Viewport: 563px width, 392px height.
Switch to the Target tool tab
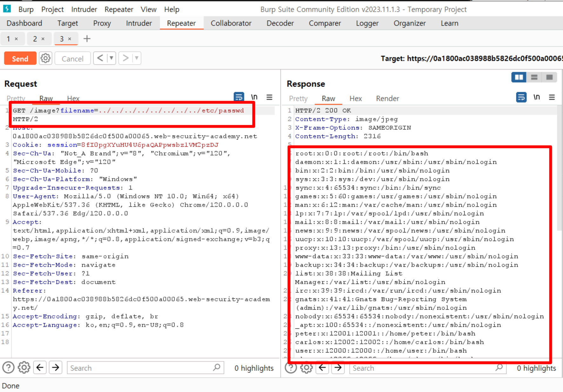(68, 23)
